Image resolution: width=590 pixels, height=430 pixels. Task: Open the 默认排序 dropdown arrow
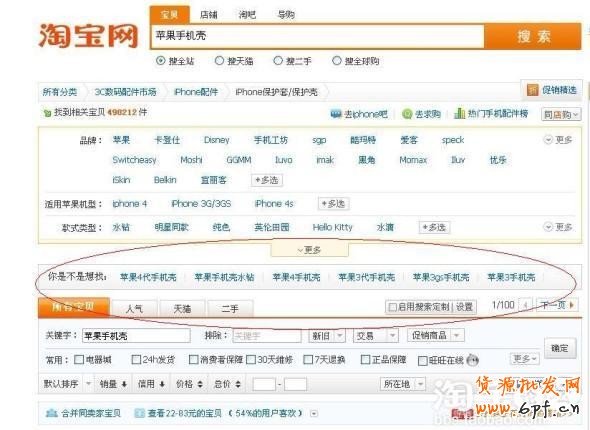coord(88,384)
